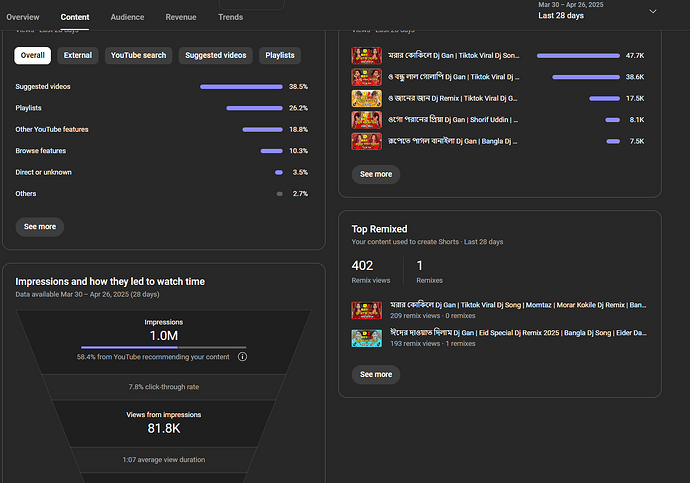Click the impressions recommendation progress bar
This screenshot has height=483, width=690.
[x=163, y=348]
